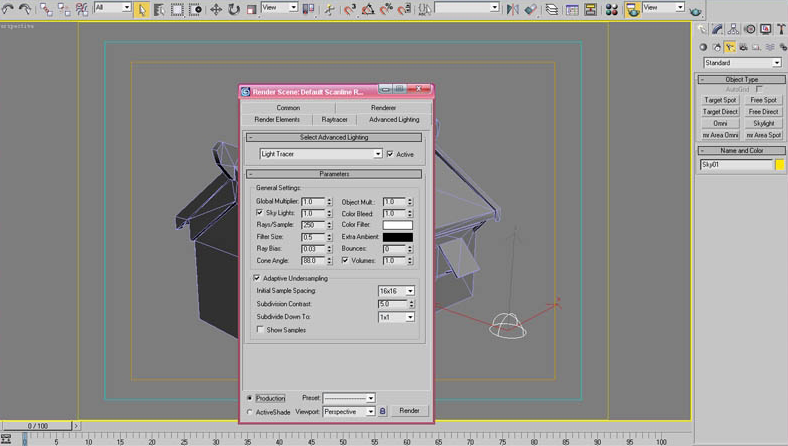Click the Omni light button

point(720,123)
